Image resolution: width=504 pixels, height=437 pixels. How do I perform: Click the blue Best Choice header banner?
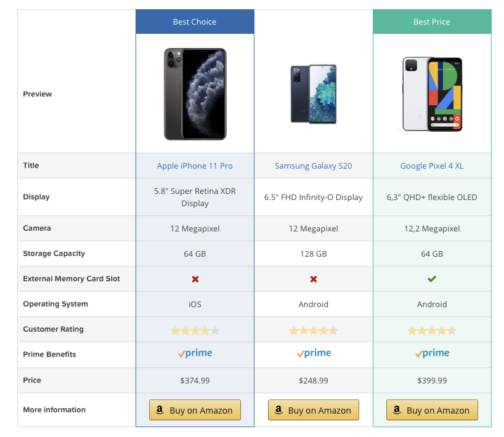pyautogui.click(x=195, y=22)
